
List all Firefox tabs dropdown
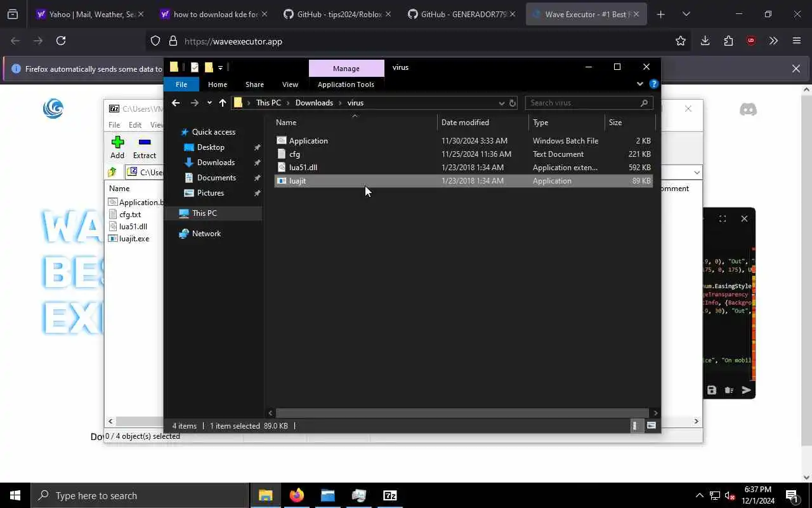point(686,14)
